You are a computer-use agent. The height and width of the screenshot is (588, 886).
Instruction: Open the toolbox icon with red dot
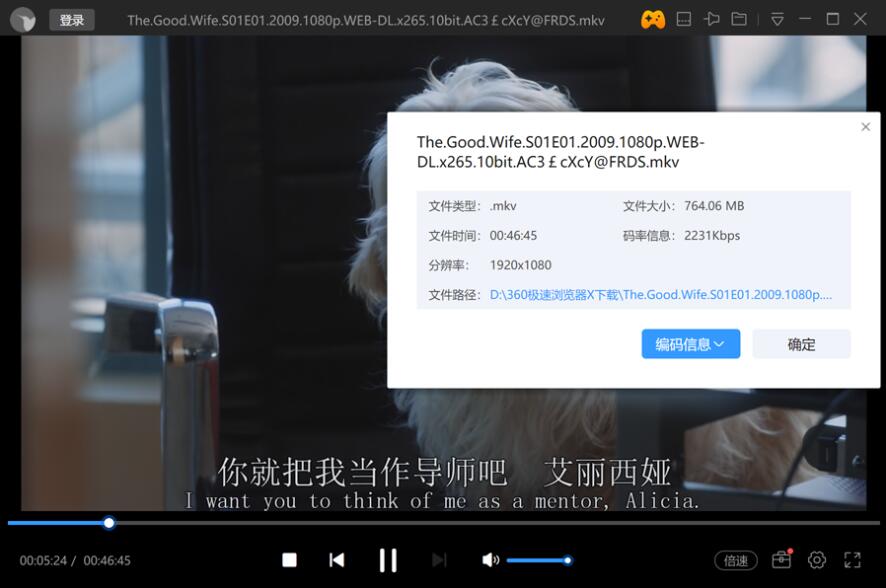783,560
